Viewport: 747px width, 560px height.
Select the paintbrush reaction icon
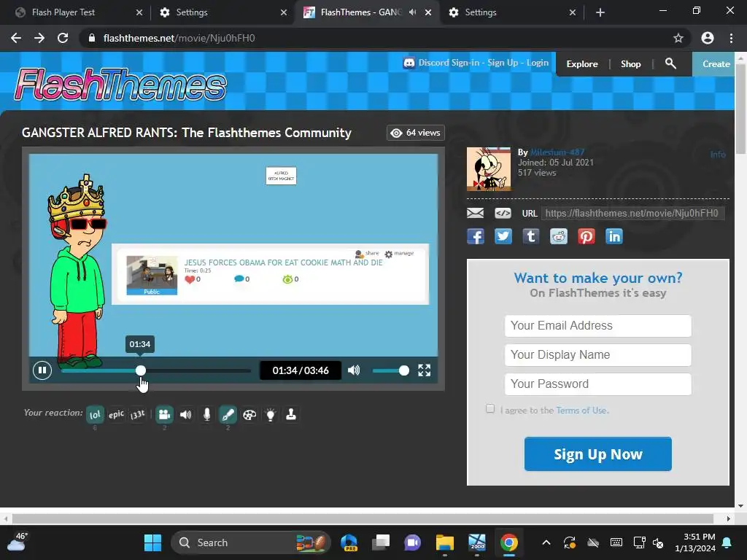[x=228, y=414]
